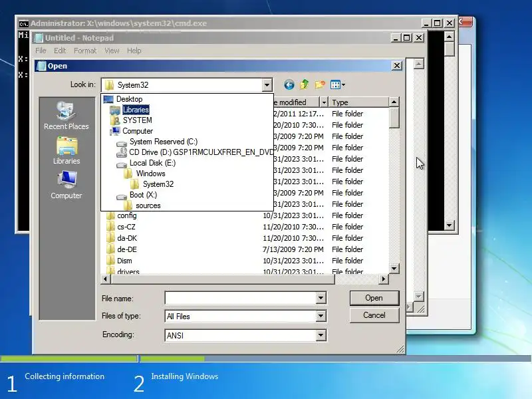The image size is (532, 399).
Task: Open the Notepad View menu
Action: (x=112, y=51)
